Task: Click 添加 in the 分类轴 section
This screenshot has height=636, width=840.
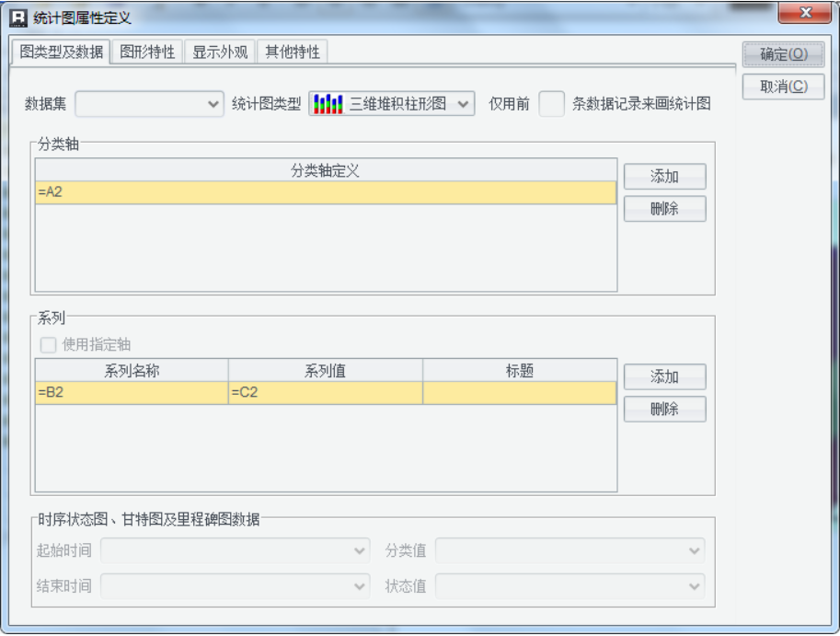Action: click(x=665, y=177)
